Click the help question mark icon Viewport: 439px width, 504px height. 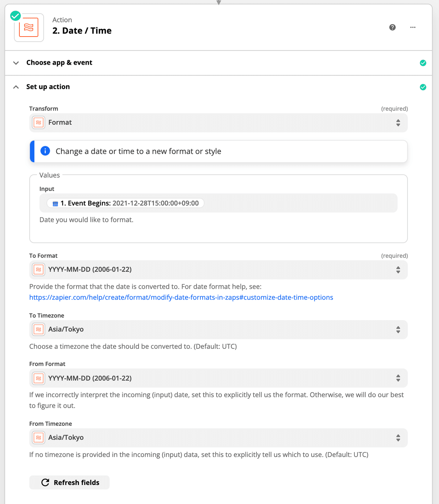tap(392, 27)
